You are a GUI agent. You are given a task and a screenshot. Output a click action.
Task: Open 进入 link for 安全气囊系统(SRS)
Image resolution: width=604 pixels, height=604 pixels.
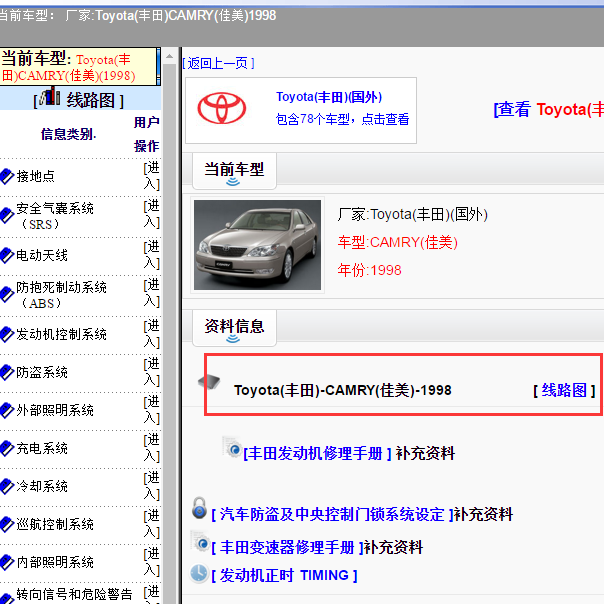coord(152,214)
